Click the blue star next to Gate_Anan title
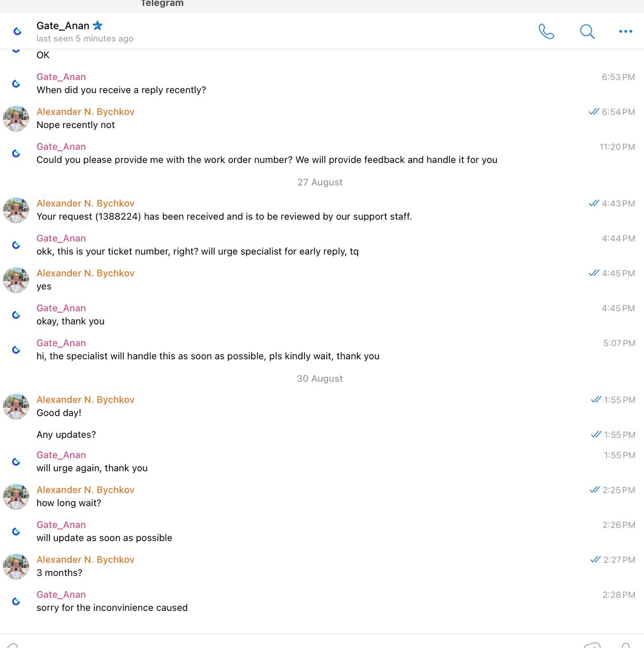Screen dimensions: 644x648 click(98, 25)
